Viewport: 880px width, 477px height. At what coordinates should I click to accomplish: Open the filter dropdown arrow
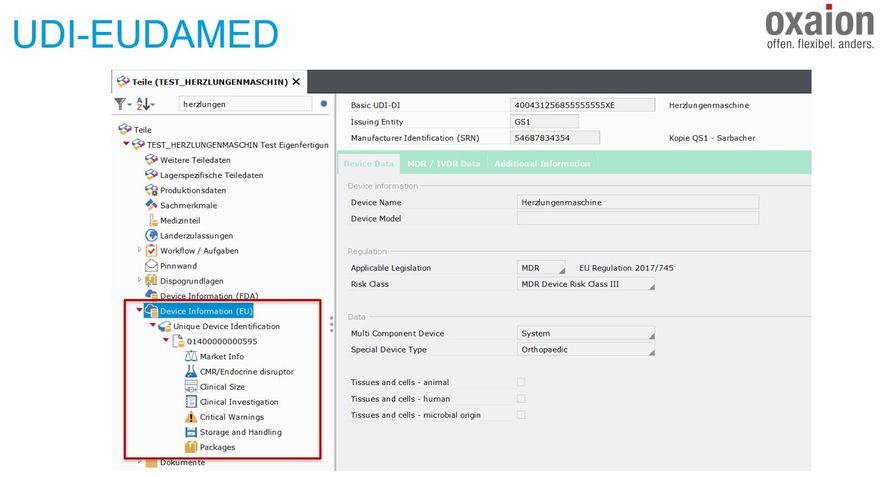pyautogui.click(x=130, y=105)
